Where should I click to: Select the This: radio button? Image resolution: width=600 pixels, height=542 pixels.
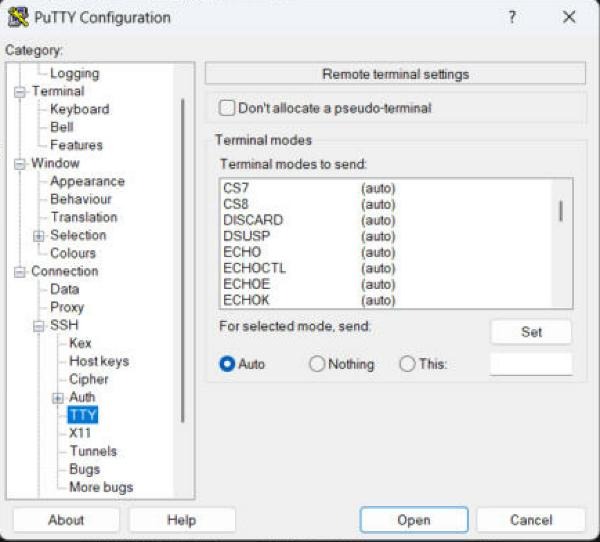(407, 364)
